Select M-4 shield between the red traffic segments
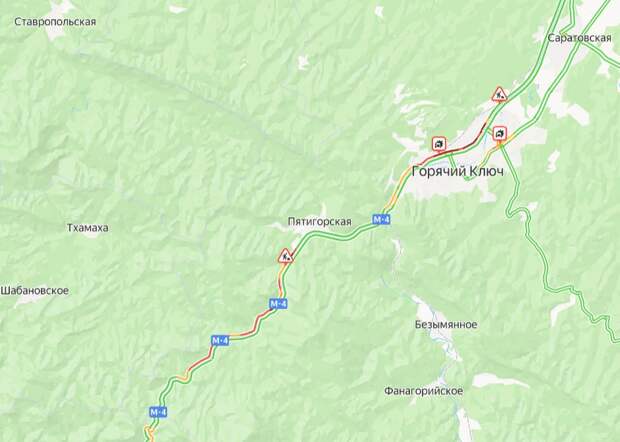This screenshot has height=442, width=620. (x=220, y=340)
